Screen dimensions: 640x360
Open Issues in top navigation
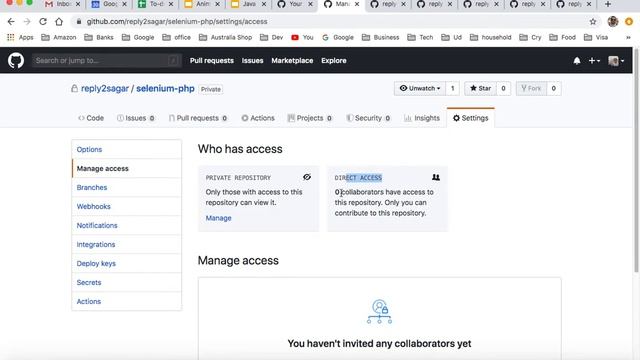(x=252, y=60)
